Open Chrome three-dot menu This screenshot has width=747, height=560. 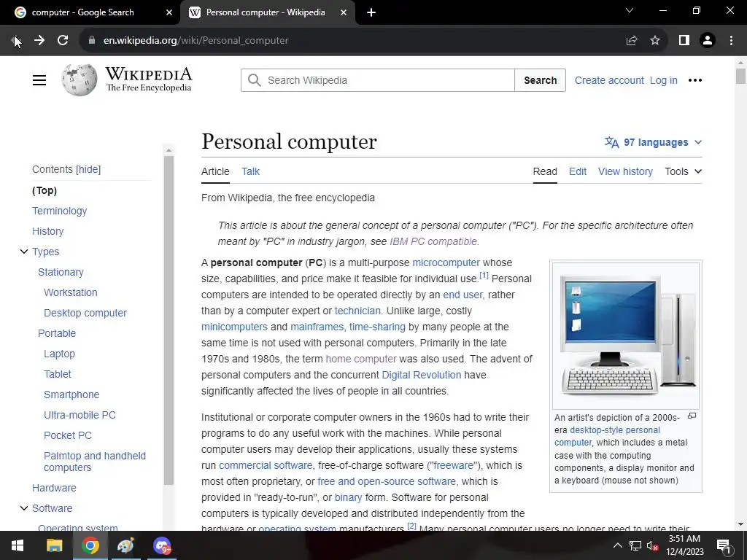(x=731, y=41)
